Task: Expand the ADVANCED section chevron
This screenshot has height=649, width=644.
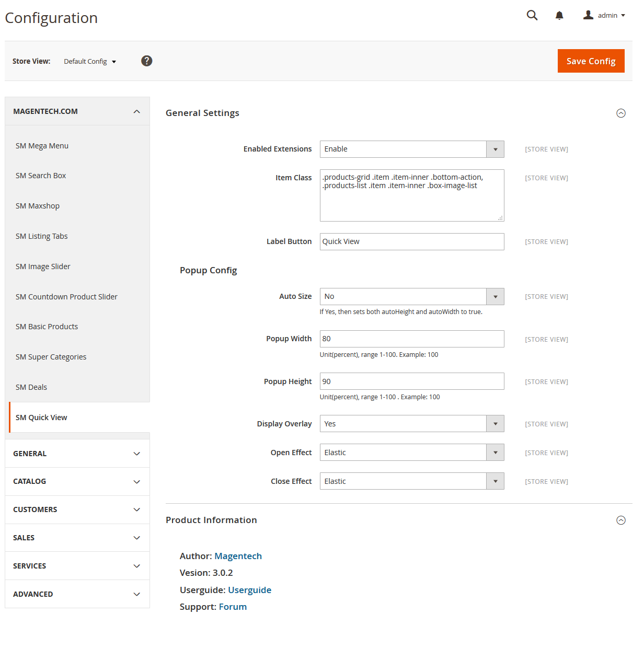Action: coord(137,594)
